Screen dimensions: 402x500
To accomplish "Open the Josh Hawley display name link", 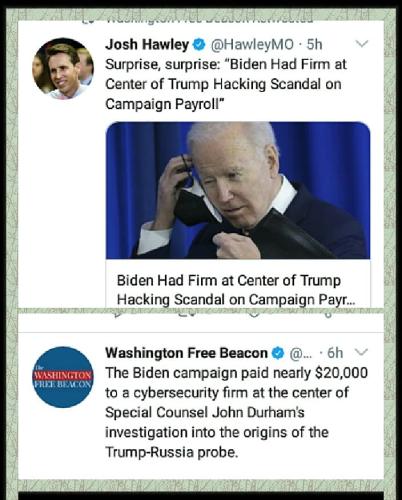I will pos(147,44).
